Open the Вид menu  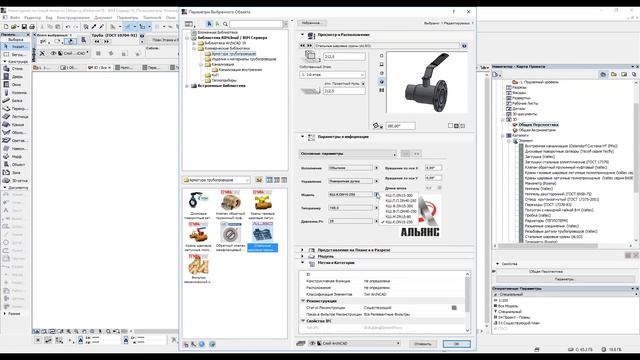49,18
